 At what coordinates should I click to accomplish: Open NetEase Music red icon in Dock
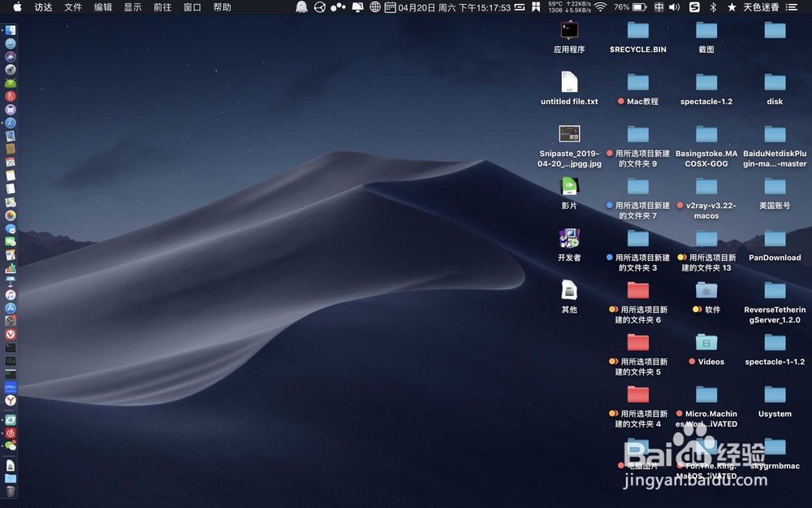click(11, 433)
